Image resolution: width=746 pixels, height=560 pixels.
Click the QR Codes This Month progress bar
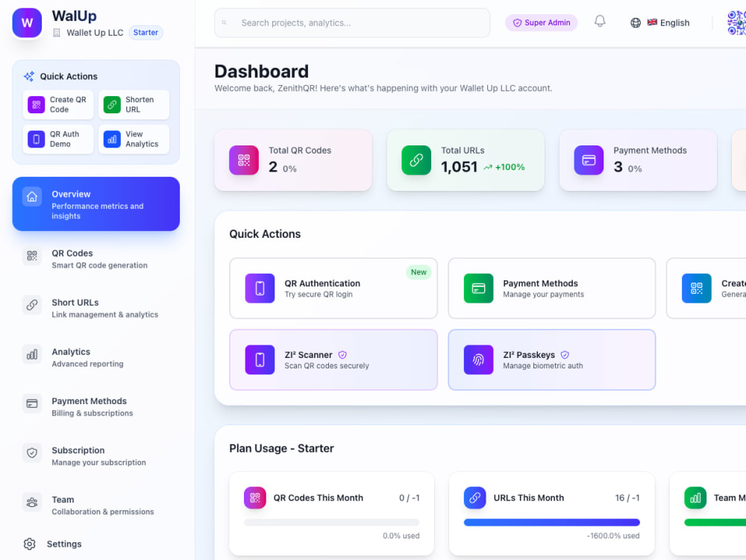332,523
